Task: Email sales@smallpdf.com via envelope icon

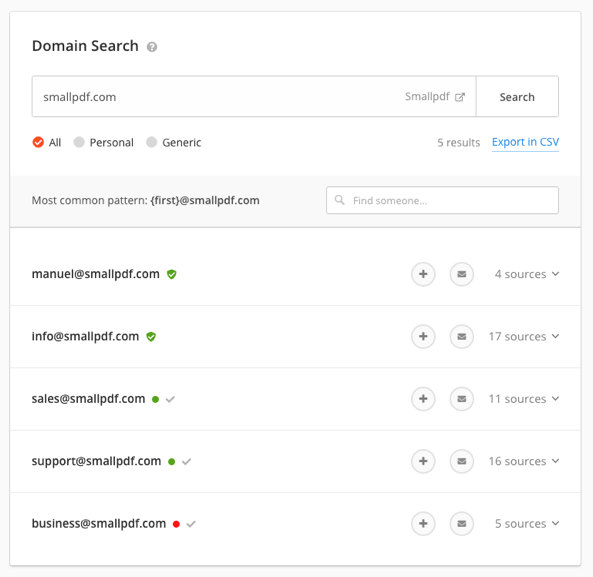Action: pyautogui.click(x=462, y=399)
